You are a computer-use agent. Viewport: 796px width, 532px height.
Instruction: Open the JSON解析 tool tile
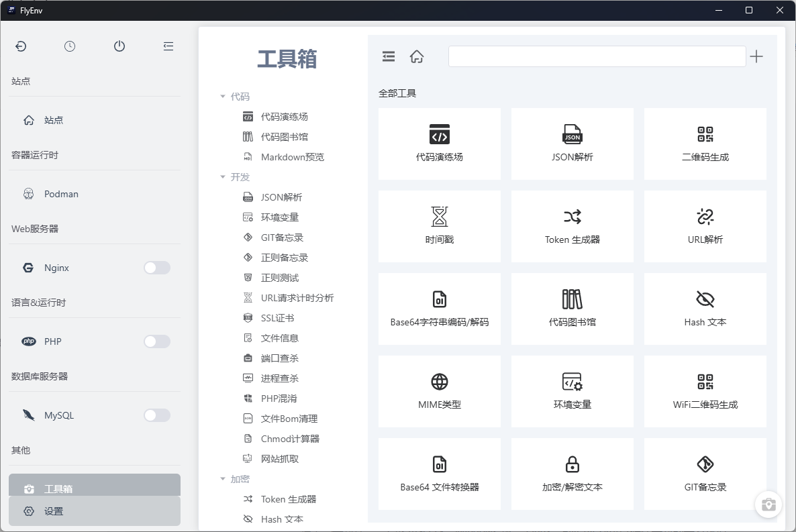pos(572,144)
